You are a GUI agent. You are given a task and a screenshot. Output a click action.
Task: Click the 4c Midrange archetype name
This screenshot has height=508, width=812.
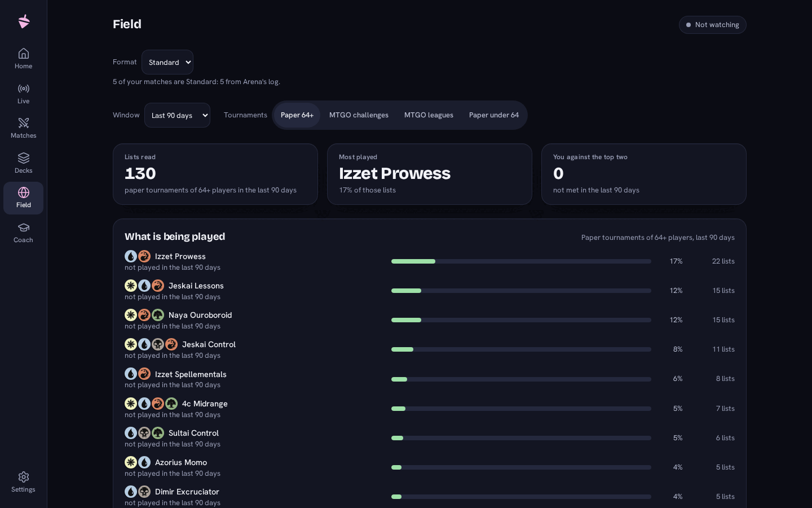(x=205, y=404)
